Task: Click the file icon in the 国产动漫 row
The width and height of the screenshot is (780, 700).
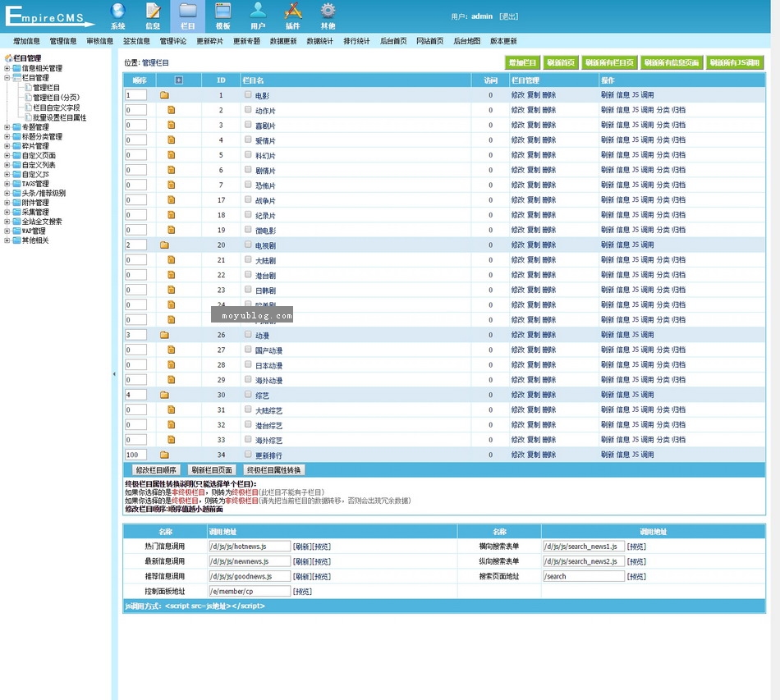Action: (x=171, y=350)
